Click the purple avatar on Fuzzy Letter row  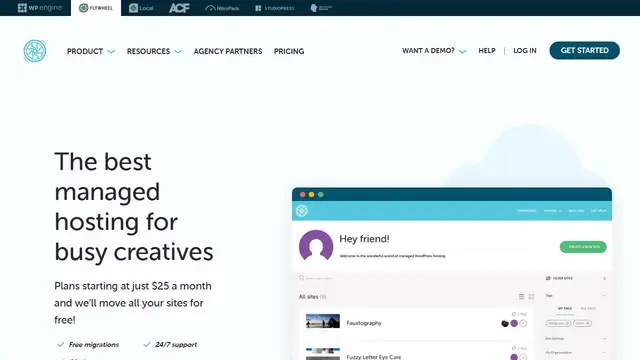coord(514,357)
